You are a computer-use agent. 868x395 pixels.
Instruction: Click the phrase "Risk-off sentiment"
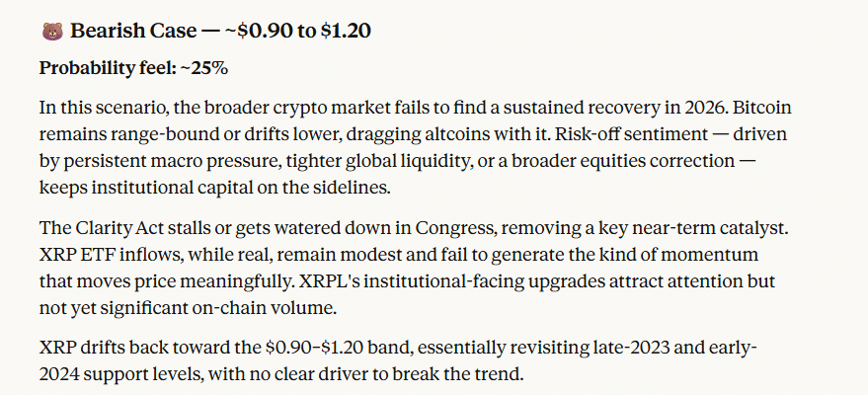[x=588, y=133]
